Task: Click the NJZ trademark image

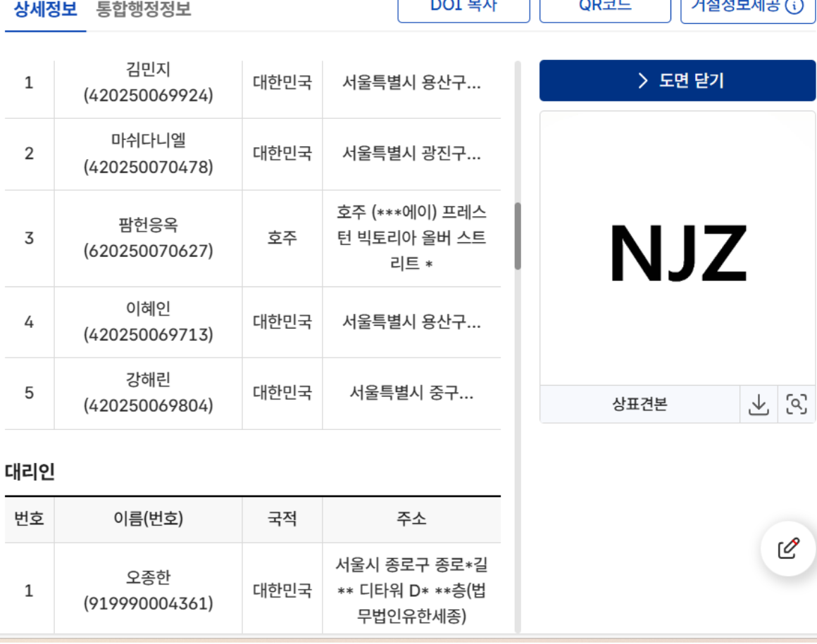Action: (678, 253)
